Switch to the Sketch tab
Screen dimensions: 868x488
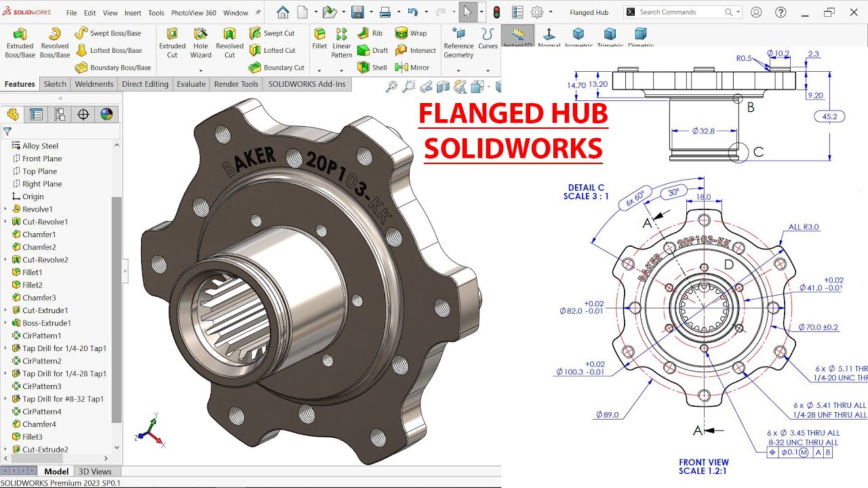pos(55,84)
